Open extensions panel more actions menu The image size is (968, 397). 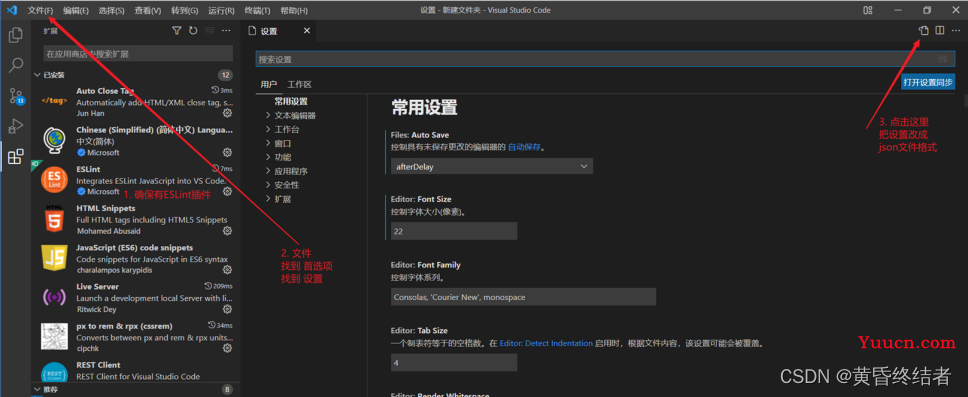[x=226, y=31]
